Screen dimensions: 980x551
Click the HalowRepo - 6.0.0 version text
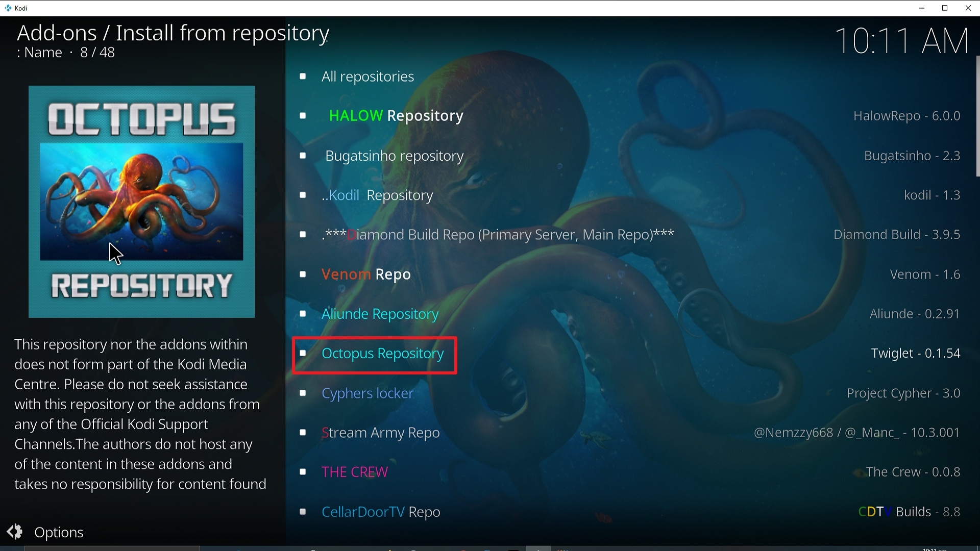[x=906, y=116]
